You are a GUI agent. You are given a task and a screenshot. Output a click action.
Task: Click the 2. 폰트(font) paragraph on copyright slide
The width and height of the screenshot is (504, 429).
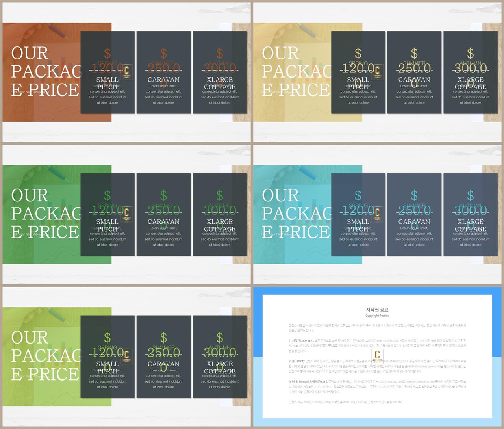tap(377, 366)
